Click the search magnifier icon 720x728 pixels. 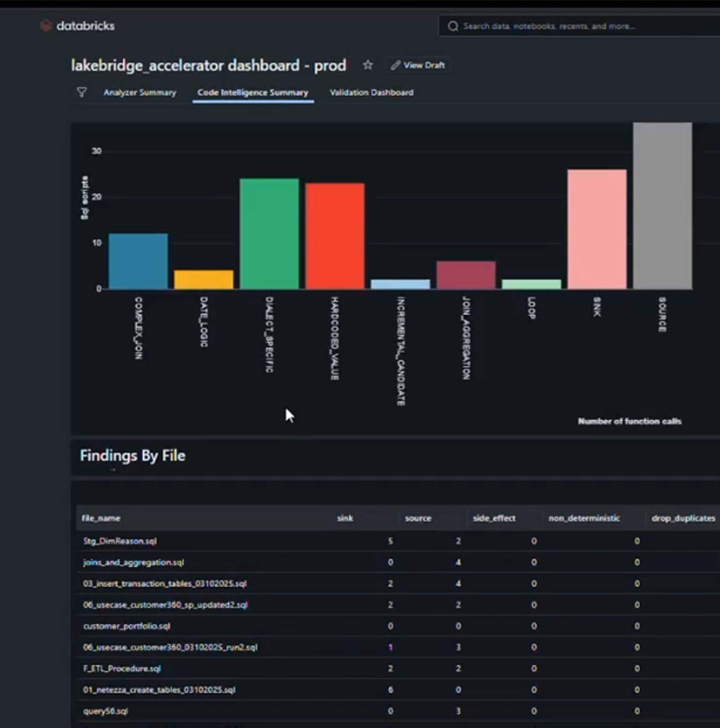tap(453, 26)
